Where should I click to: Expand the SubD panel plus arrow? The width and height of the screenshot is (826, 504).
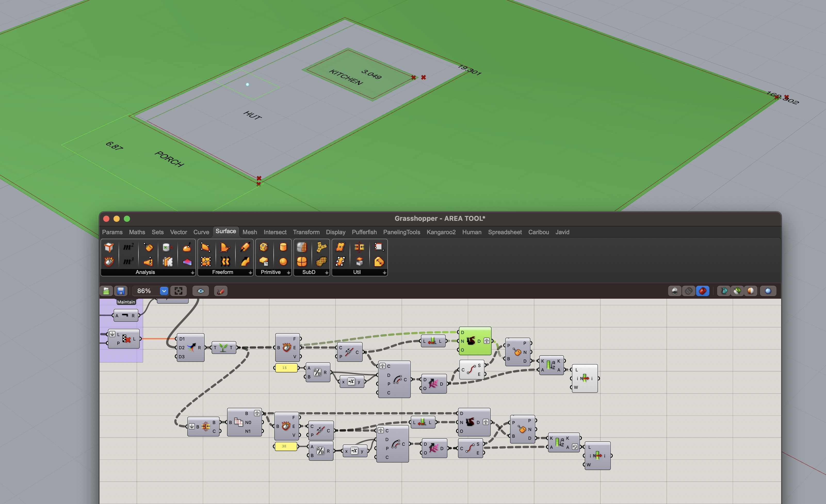(327, 272)
